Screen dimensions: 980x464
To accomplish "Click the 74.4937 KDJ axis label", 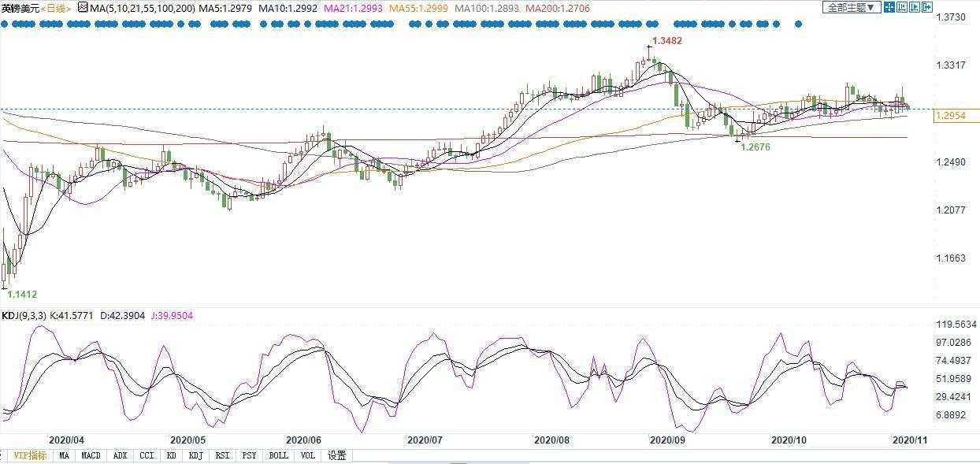I will click(953, 360).
